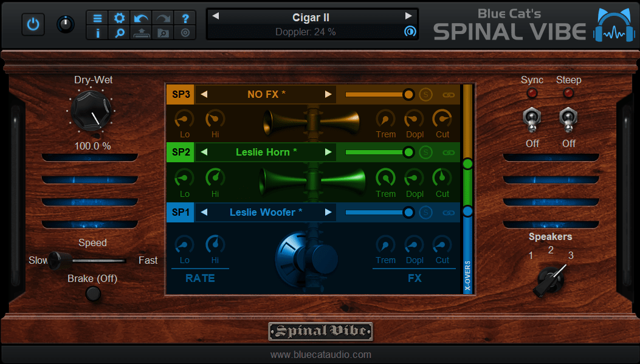
Task: Click the undo arrow in the toolbar
Action: pyautogui.click(x=141, y=18)
